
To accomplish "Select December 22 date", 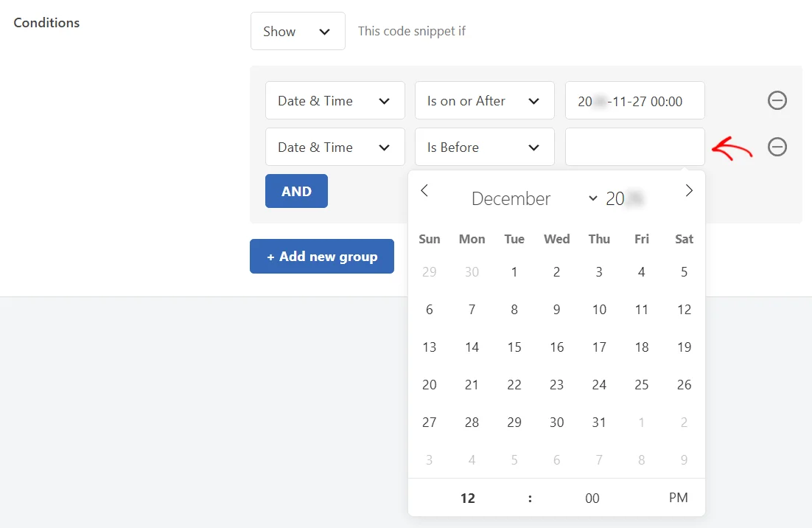I will coord(514,385).
